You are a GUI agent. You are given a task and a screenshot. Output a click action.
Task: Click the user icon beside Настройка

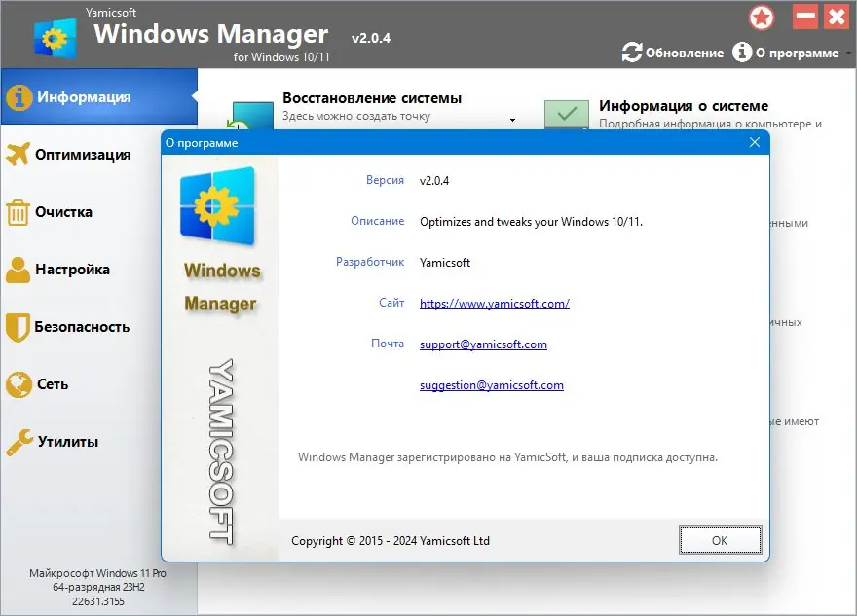[x=18, y=270]
